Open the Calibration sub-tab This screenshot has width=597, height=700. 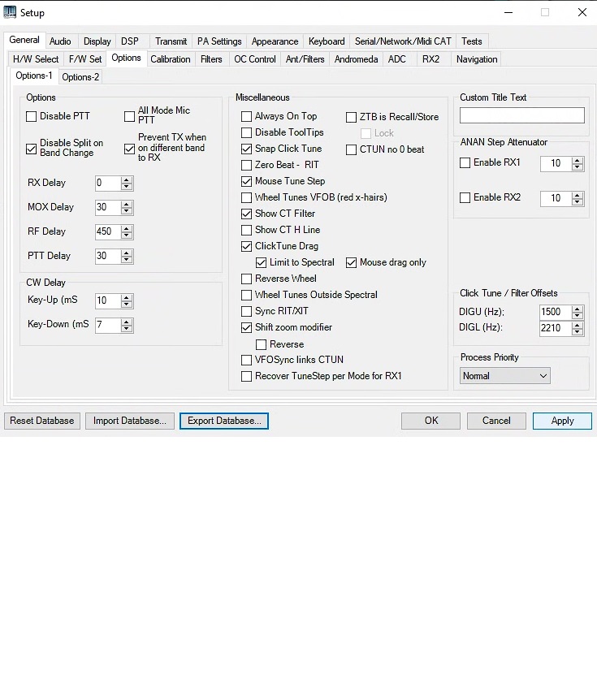click(x=171, y=59)
